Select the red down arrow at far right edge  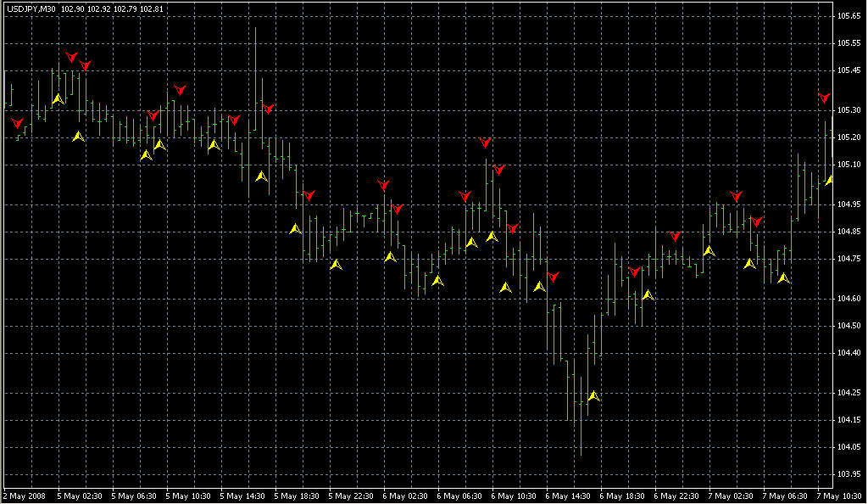[x=824, y=98]
